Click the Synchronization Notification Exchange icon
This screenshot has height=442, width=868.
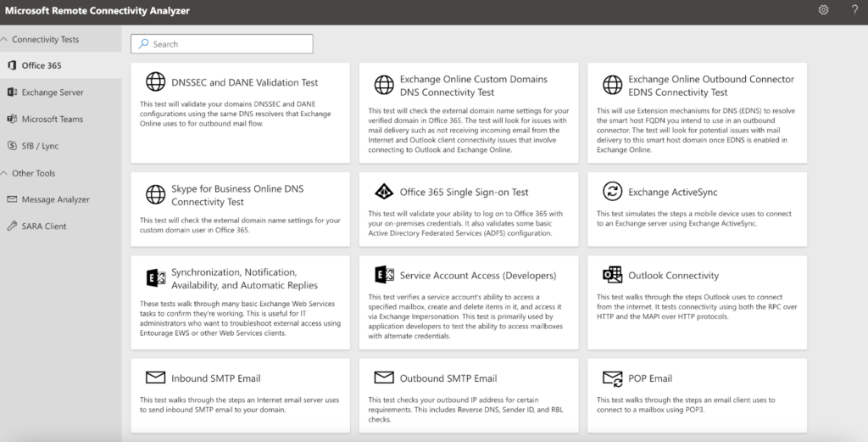click(156, 278)
